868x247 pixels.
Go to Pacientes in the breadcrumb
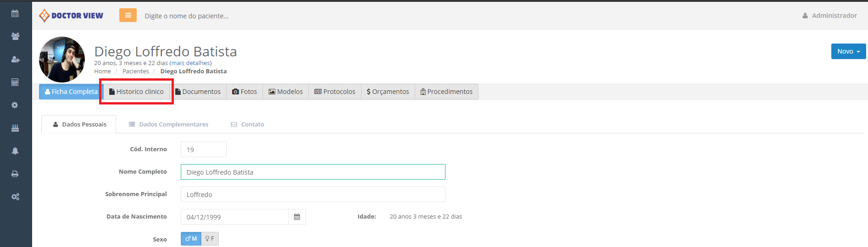click(x=135, y=71)
